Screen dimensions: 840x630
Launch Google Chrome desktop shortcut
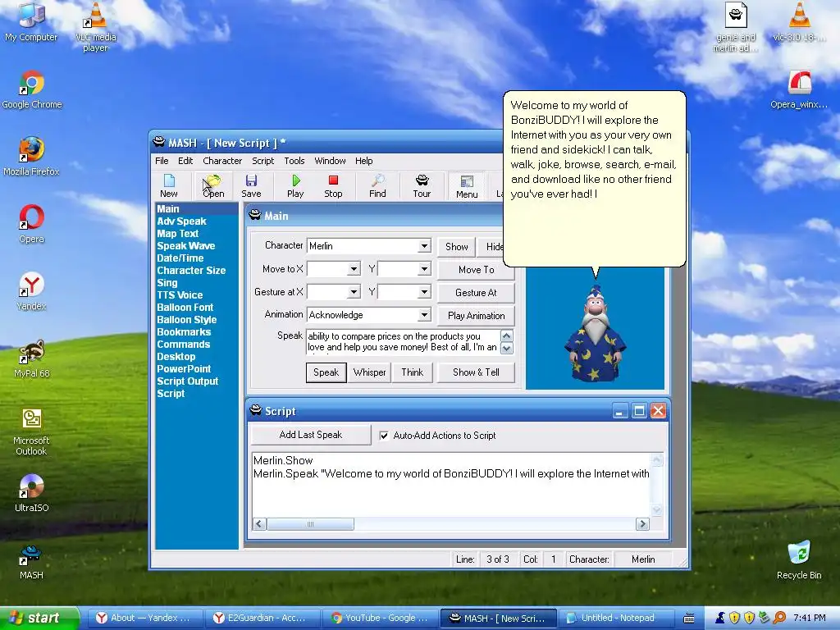coord(32,89)
